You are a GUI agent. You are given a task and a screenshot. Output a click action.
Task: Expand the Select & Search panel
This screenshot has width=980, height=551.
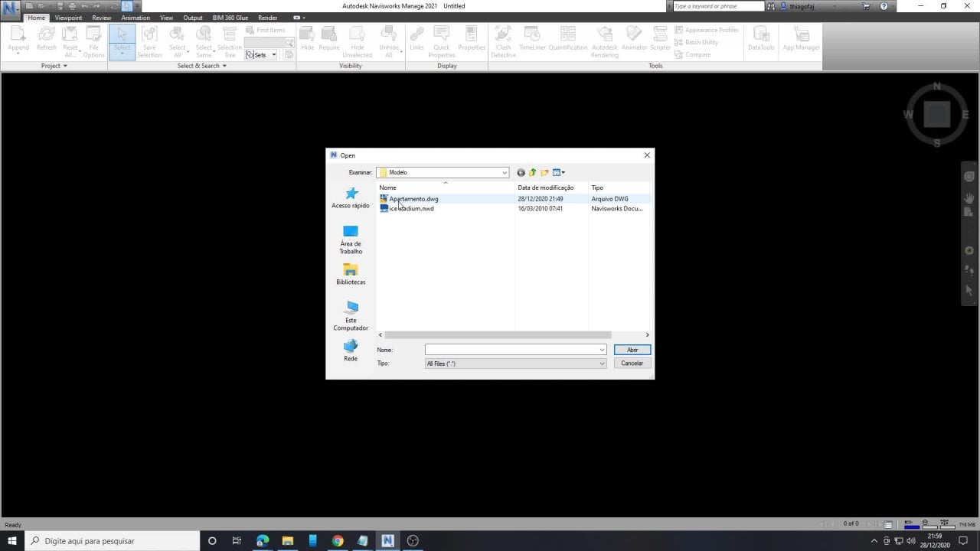[x=202, y=66]
